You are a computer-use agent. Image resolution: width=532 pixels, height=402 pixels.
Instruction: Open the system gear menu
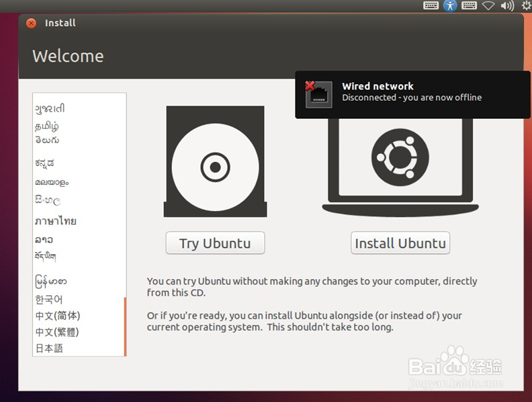526,5
